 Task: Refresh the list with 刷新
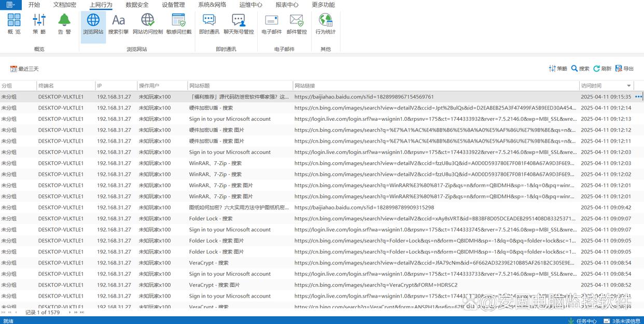tap(602, 68)
